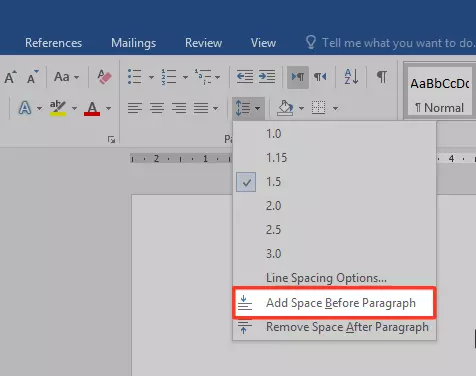Center align the text
476x376 pixels.
coord(157,108)
